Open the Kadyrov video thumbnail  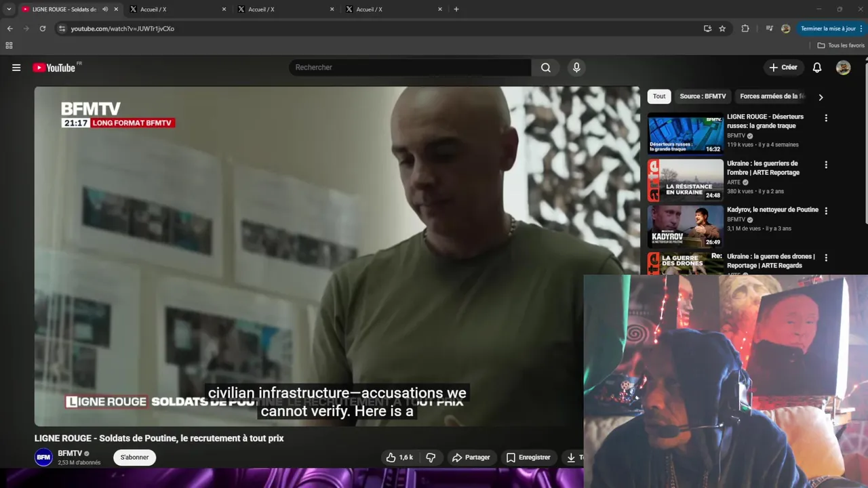click(685, 226)
